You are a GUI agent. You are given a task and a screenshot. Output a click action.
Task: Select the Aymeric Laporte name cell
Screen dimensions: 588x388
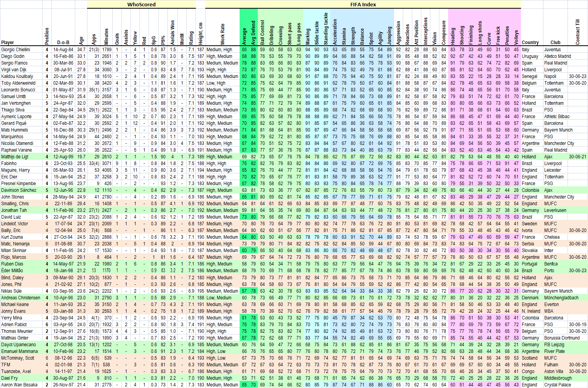point(21,117)
